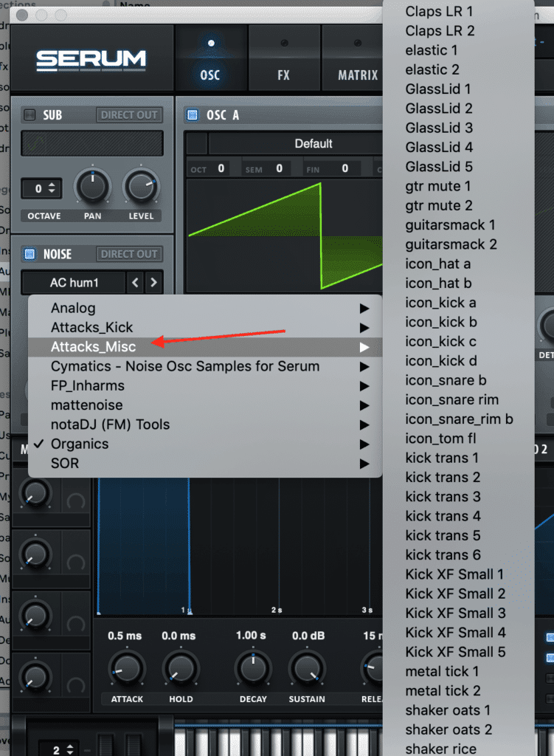
Task: Open the FX tab
Action: (284, 58)
